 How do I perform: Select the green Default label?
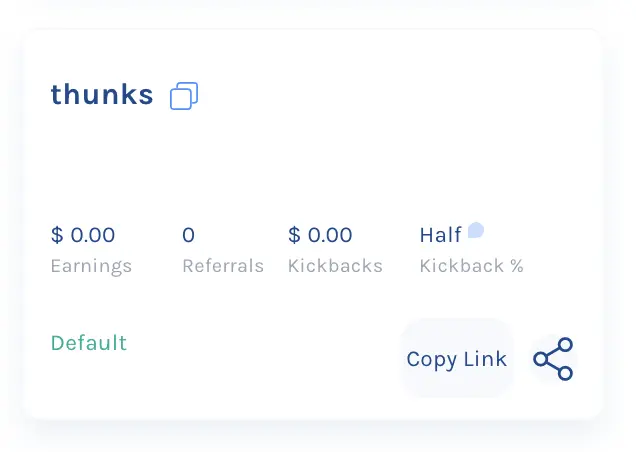coord(89,343)
